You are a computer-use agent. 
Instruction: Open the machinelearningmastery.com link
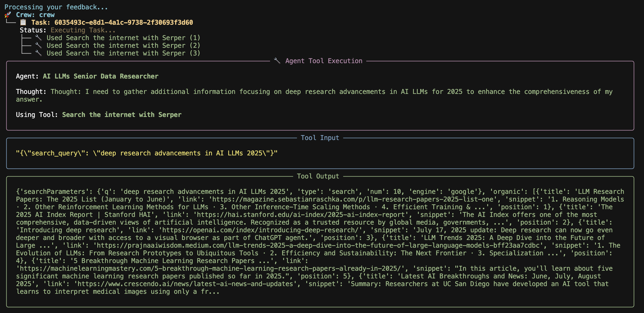[210, 269]
